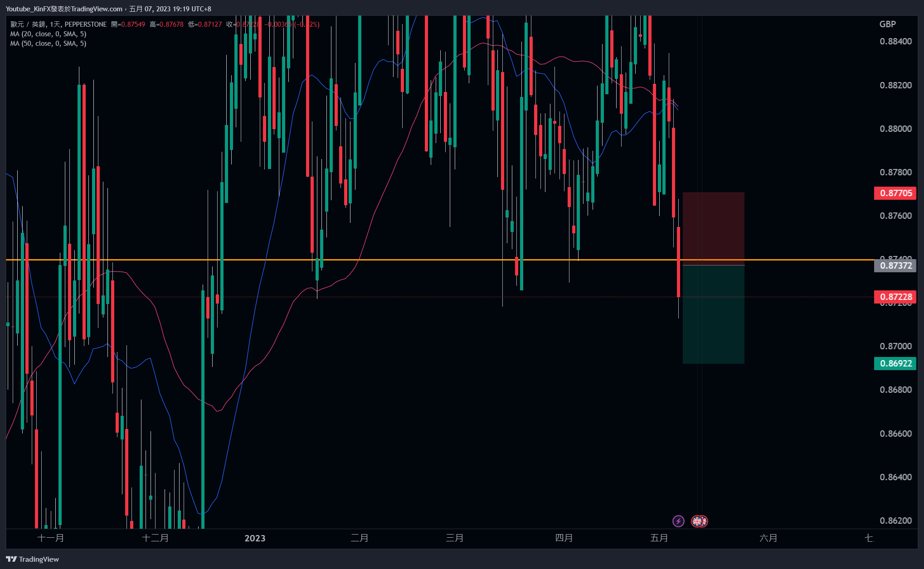924x569 pixels.
Task: Click the red 0.87705 stop-loss price label
Action: [895, 193]
